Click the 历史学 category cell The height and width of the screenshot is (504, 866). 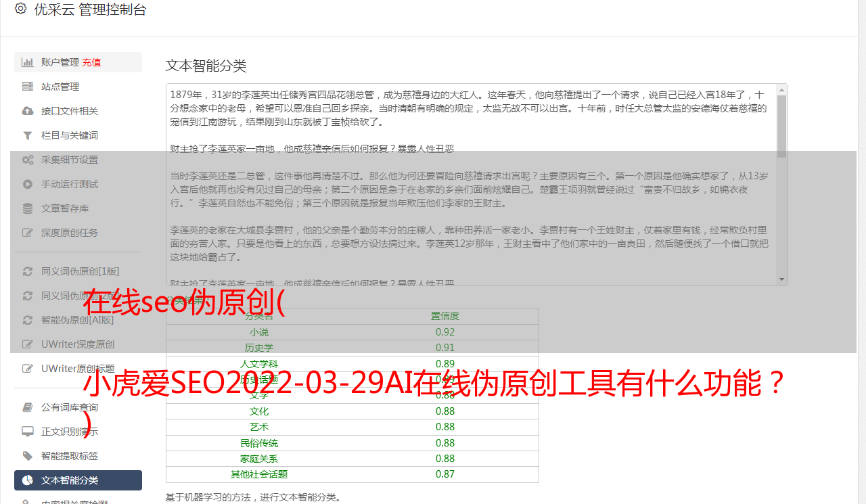259,348
